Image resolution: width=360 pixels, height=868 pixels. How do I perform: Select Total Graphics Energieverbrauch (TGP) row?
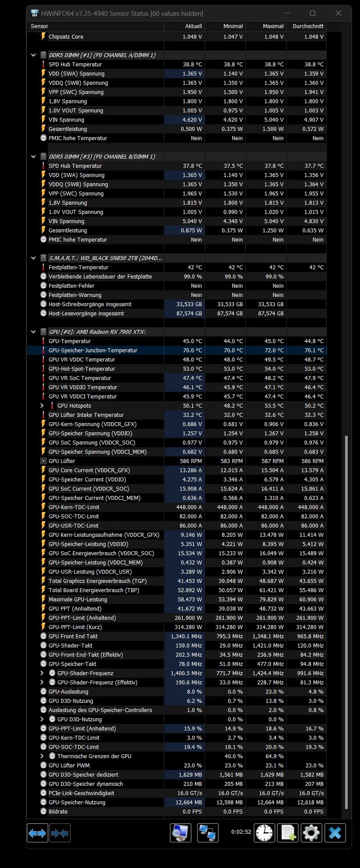pos(176,581)
